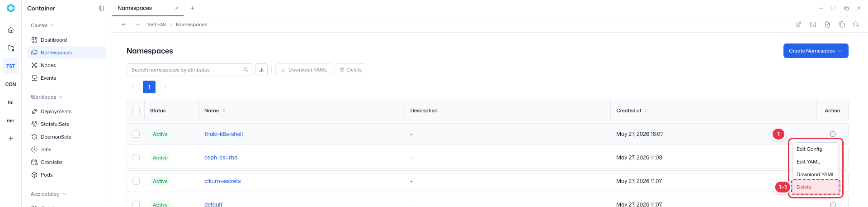Viewport: 868px width, 207px height.
Task: Open a new tab with plus
Action: 193,8
